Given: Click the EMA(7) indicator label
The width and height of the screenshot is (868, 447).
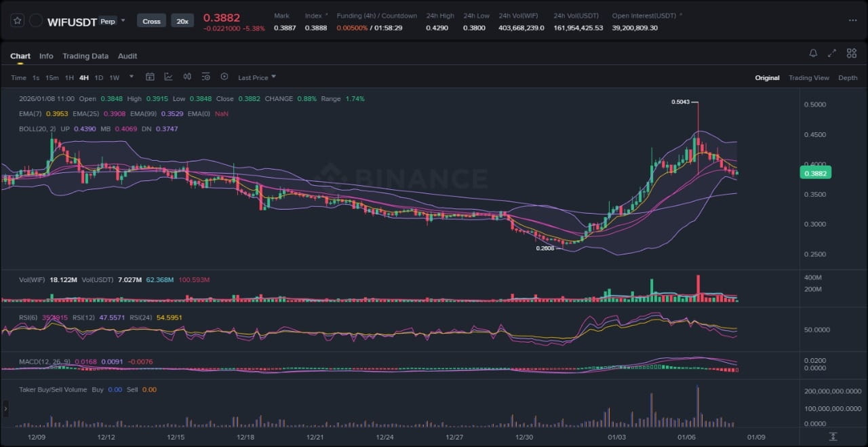Looking at the screenshot, I should pyautogui.click(x=29, y=113).
